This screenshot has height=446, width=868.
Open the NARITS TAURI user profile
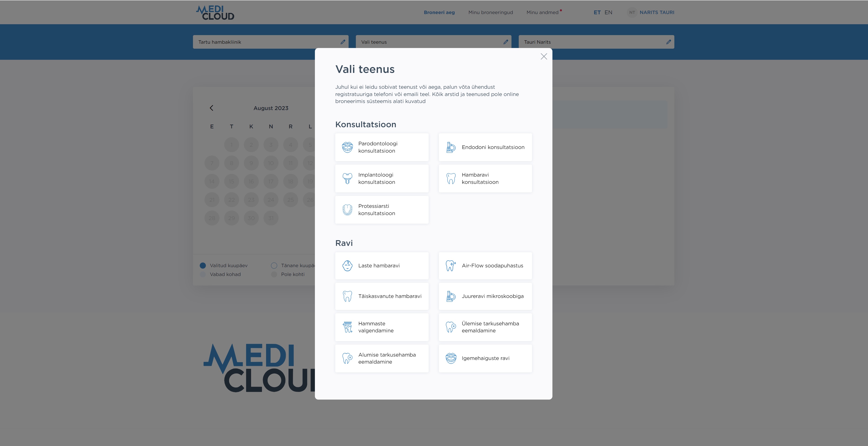click(x=656, y=12)
